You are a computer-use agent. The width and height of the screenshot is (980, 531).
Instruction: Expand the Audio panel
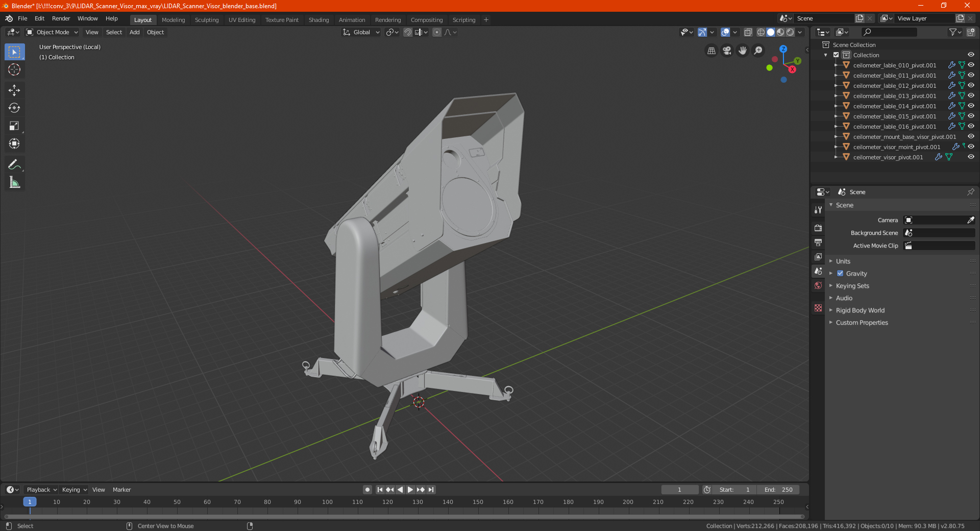click(x=844, y=298)
